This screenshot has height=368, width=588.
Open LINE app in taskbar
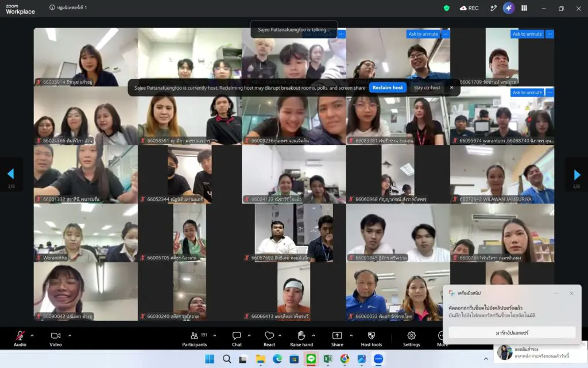coord(311,359)
